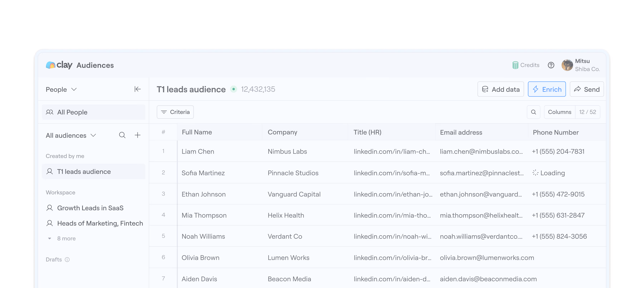Open Mia Thompson's LinkedIn link
Screen dimensions: 644x288
392,215
